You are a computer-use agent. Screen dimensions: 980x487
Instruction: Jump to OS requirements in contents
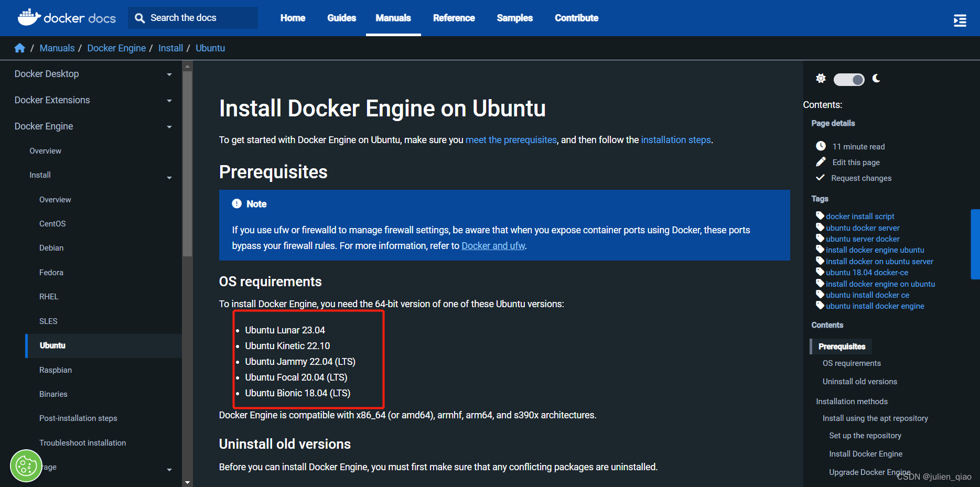pyautogui.click(x=852, y=363)
